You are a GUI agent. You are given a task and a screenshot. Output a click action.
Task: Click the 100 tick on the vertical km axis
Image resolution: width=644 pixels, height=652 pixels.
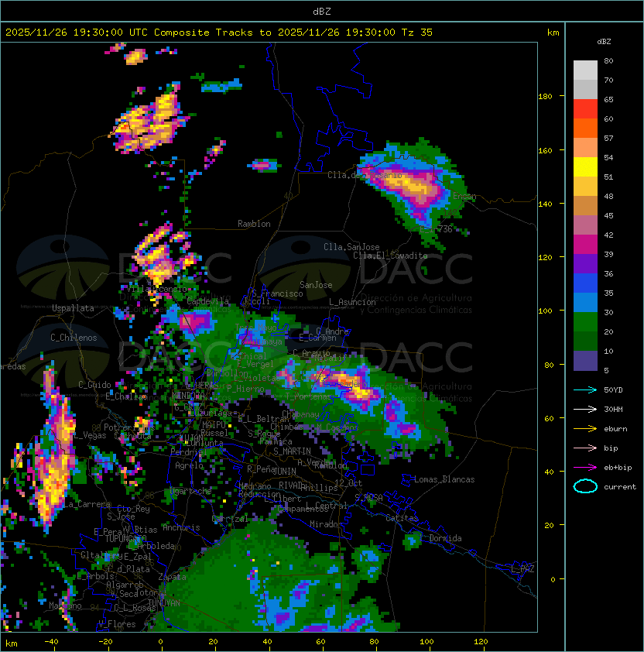545,311
